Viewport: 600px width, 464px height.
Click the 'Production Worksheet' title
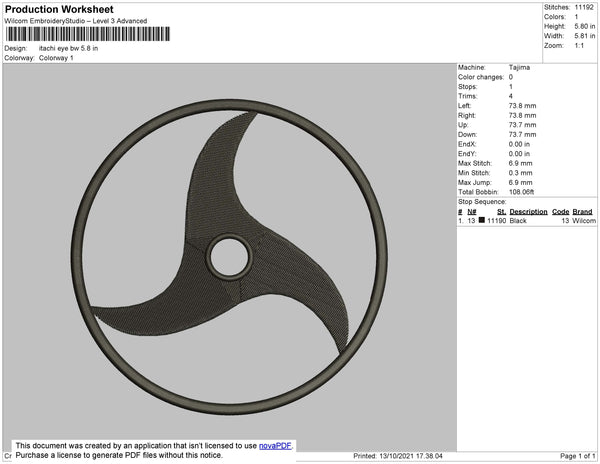[59, 9]
